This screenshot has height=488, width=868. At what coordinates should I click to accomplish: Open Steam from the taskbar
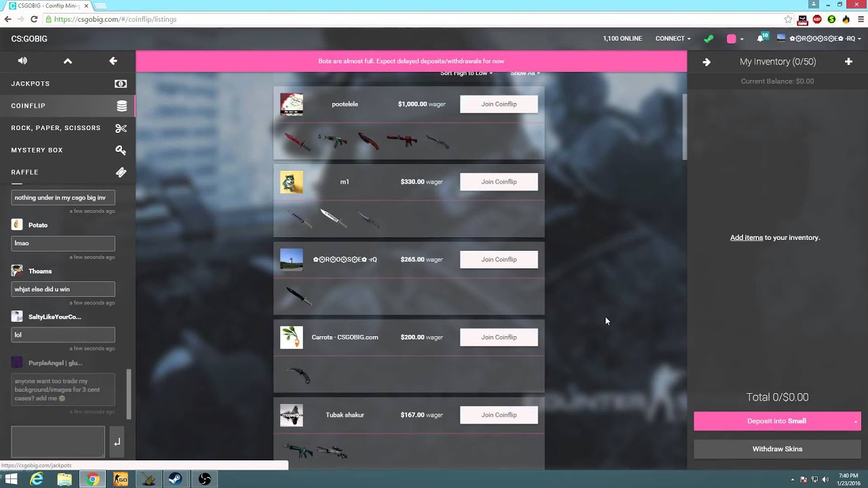click(176, 479)
